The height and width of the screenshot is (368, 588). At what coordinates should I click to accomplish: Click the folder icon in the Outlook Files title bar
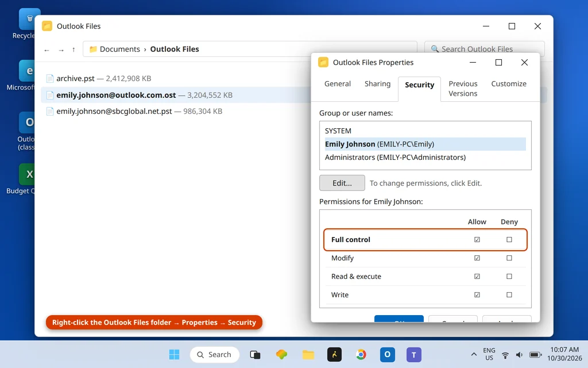(x=47, y=26)
